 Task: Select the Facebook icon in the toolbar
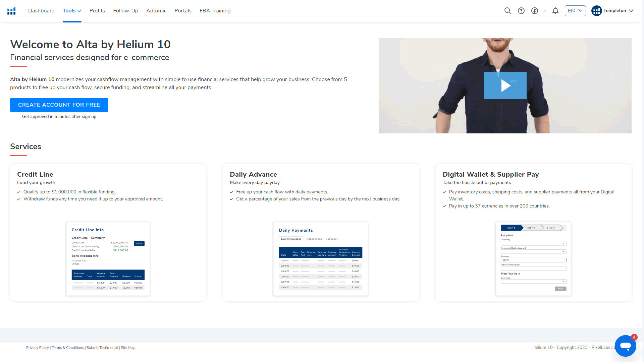coord(535,11)
